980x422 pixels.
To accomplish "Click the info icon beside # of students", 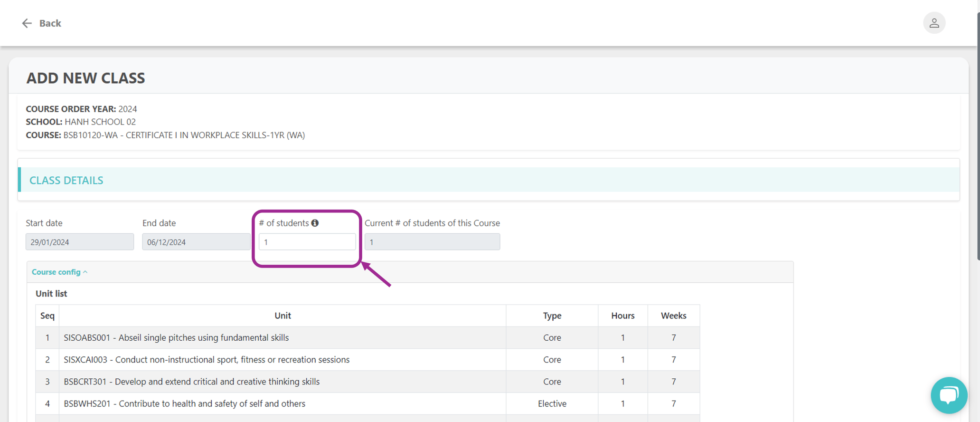I will pos(315,223).
